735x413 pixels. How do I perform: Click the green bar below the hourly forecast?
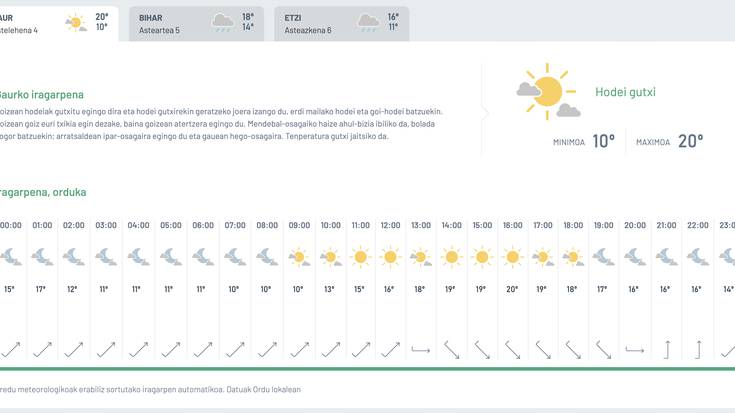[x=368, y=369]
